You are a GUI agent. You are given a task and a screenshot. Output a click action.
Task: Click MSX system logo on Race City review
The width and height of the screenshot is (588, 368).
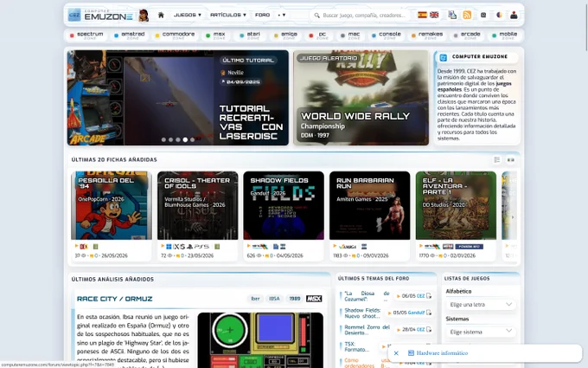[314, 299]
